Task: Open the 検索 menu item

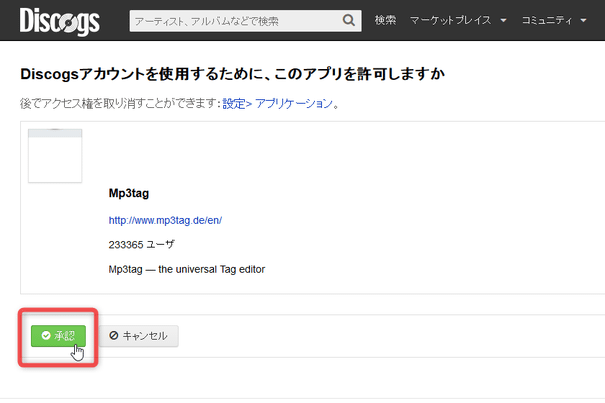Action: point(385,20)
